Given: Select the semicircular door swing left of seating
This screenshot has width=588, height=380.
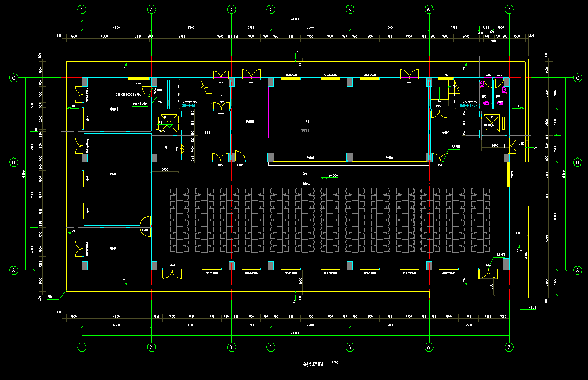Looking at the screenshot, I should coord(146,226).
